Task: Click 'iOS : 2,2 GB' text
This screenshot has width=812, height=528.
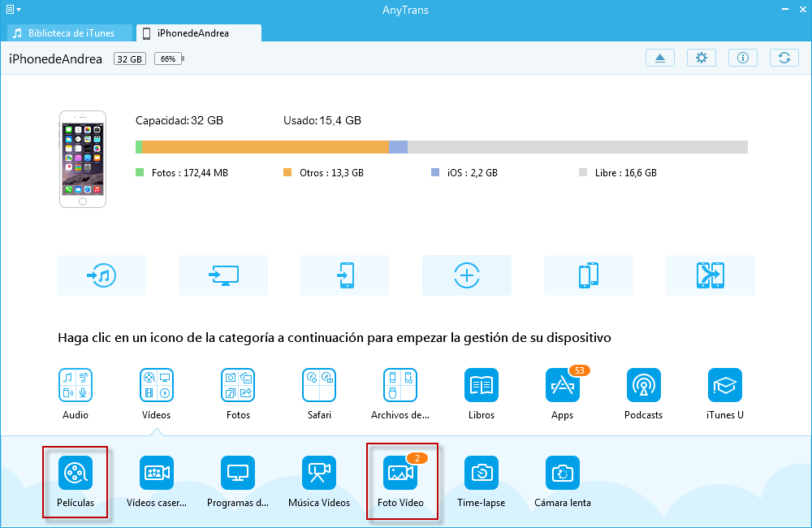Action: pyautogui.click(x=473, y=172)
